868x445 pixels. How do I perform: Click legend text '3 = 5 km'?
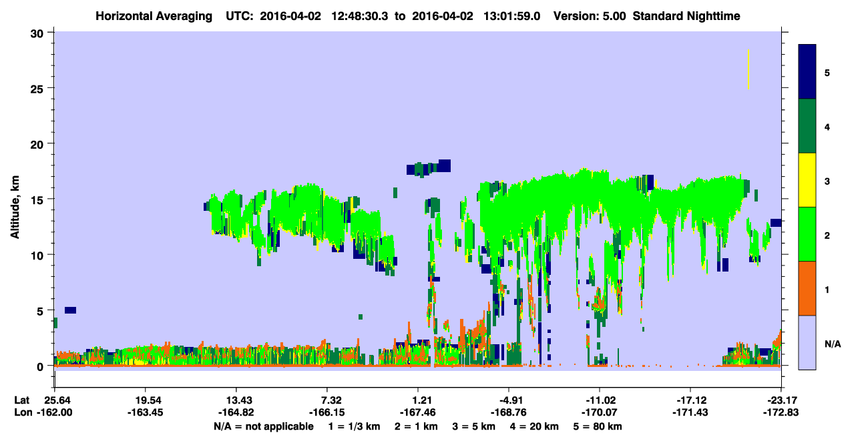(x=474, y=426)
